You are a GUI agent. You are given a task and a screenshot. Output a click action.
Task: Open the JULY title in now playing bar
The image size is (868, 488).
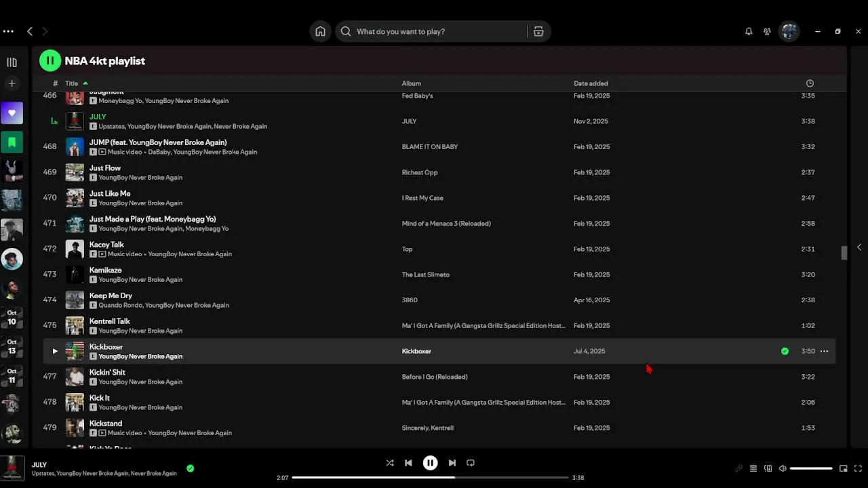(x=39, y=465)
